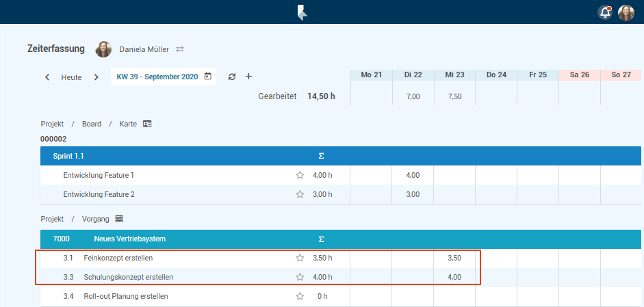The width and height of the screenshot is (644, 307).
Task: Click the 14,50 h worked total
Action: pyautogui.click(x=321, y=97)
